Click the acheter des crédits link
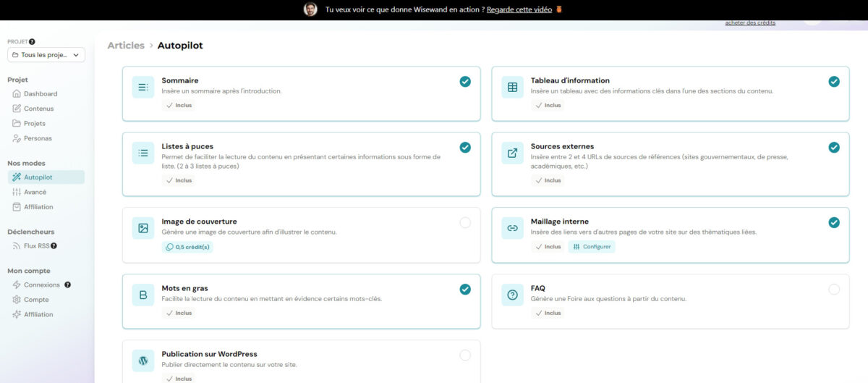 point(750,23)
